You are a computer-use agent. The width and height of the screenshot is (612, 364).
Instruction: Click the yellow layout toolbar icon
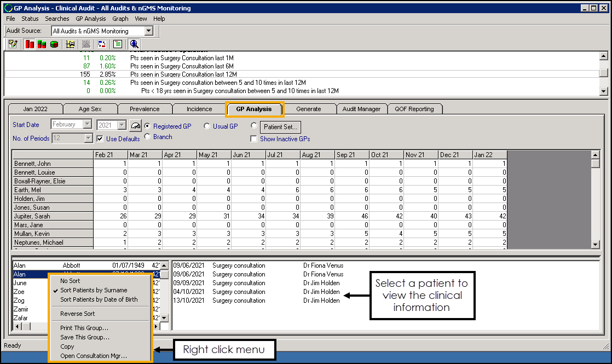coord(70,44)
